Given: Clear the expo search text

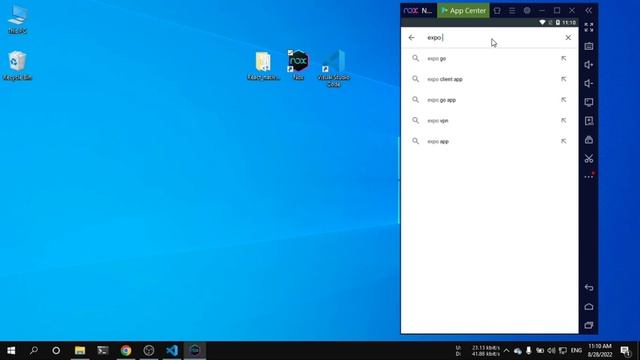Looking at the screenshot, I should click(x=568, y=38).
